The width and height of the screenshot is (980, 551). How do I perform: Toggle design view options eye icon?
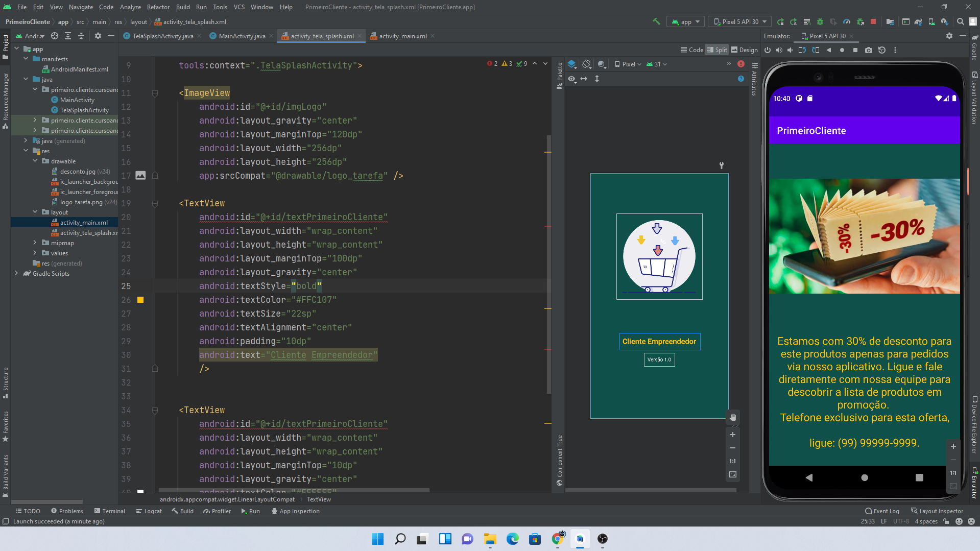click(572, 79)
